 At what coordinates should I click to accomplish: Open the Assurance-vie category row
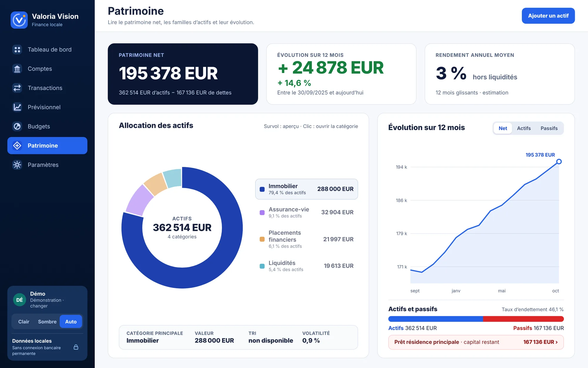point(307,212)
